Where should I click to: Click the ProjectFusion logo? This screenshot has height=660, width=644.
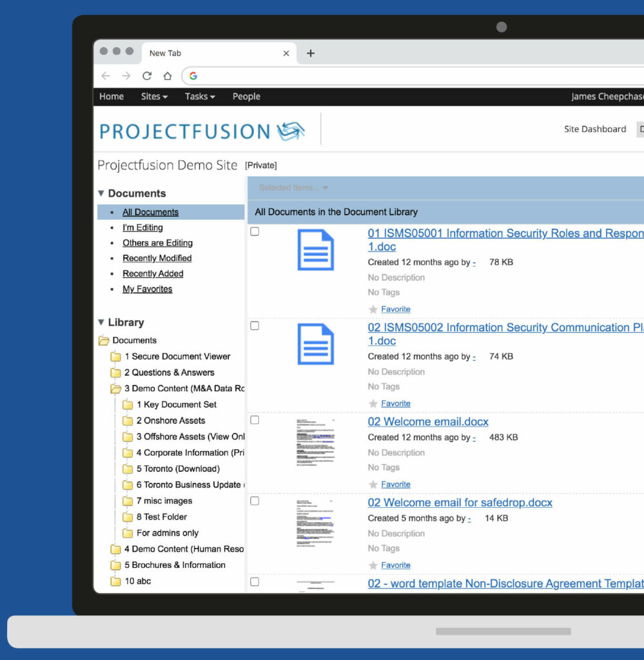202,131
